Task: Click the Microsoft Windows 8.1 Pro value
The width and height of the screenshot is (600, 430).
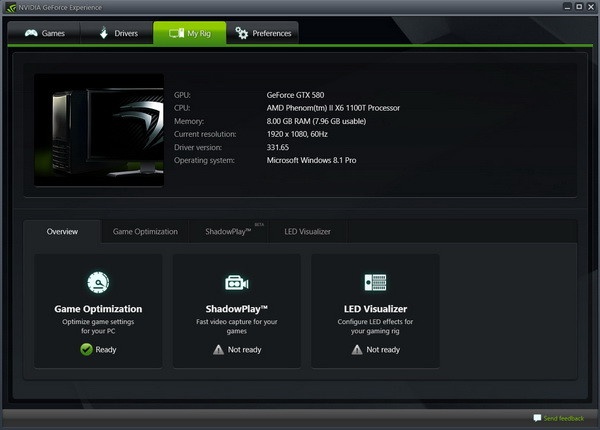Action: pyautogui.click(x=311, y=160)
